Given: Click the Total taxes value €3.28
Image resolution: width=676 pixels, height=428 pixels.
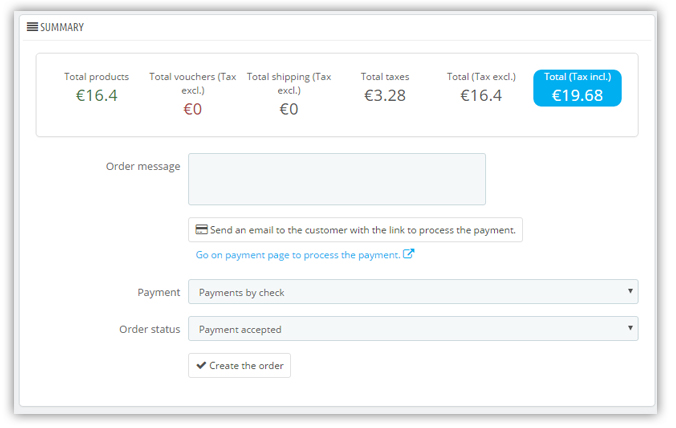Looking at the screenshot, I should [385, 96].
